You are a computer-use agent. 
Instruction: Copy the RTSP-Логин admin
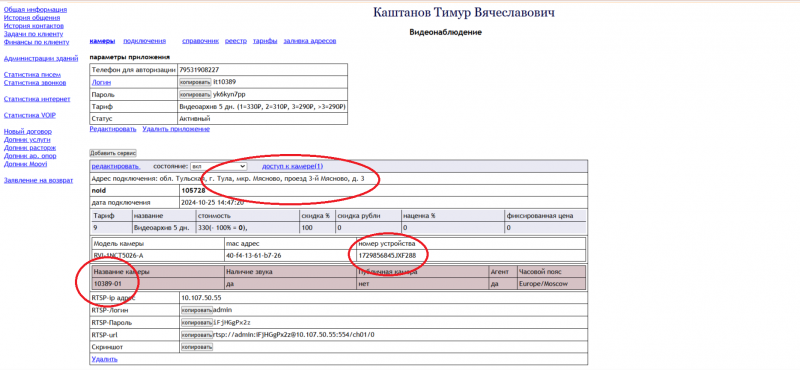coord(197,310)
